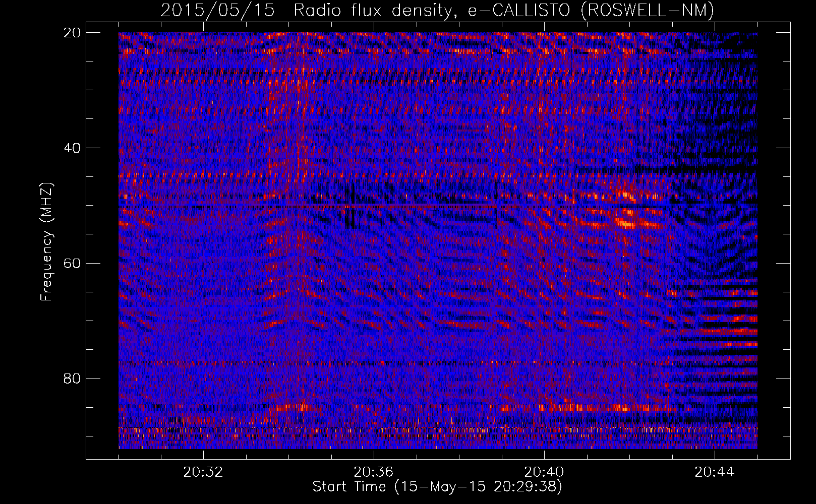Click the time tick label 20:36
The height and width of the screenshot is (504, 816).
(374, 472)
